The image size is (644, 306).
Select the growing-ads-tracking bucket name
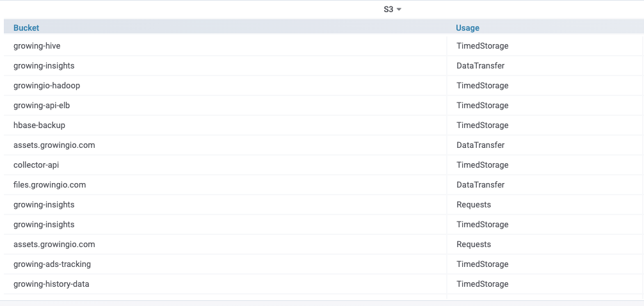[x=52, y=264]
